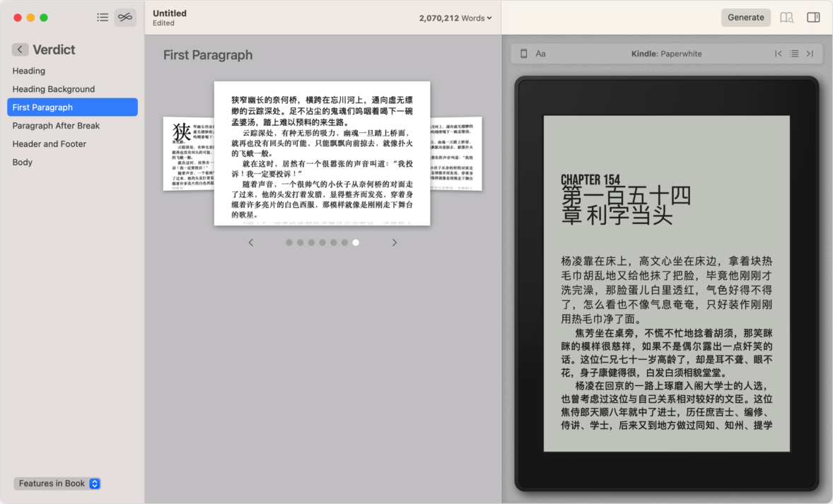Image resolution: width=833 pixels, height=504 pixels.
Task: Open the word count dropdown
Action: pos(455,18)
